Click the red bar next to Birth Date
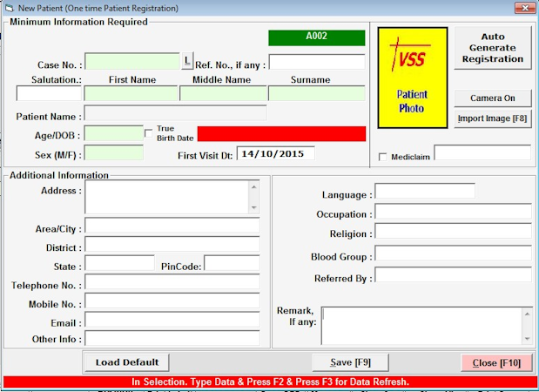This screenshot has height=392, width=539. click(281, 134)
